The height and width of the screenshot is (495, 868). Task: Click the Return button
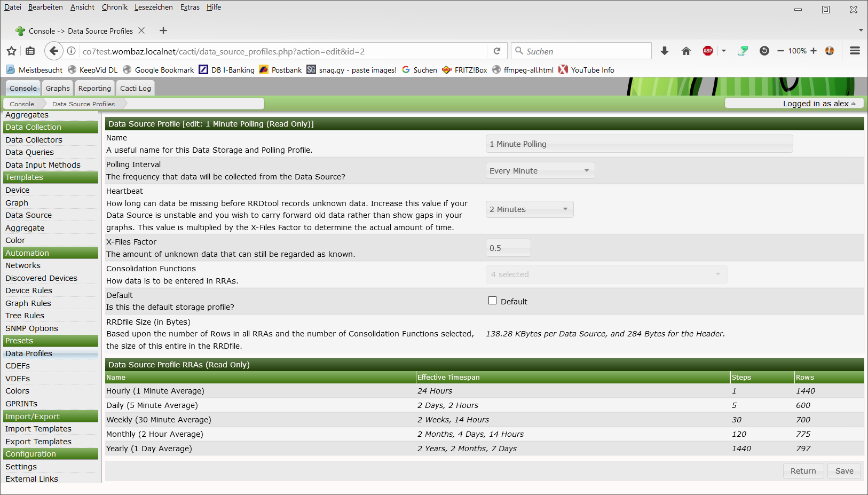click(803, 471)
